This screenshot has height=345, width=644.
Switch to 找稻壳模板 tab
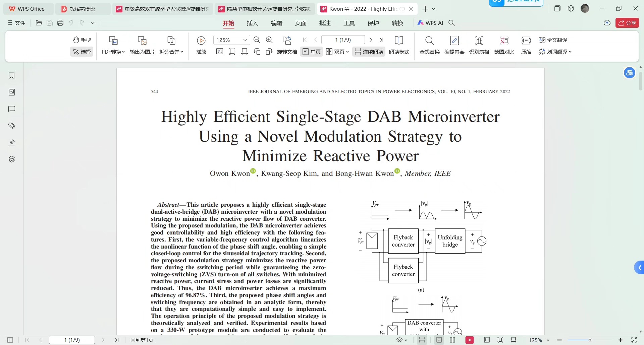coord(83,9)
